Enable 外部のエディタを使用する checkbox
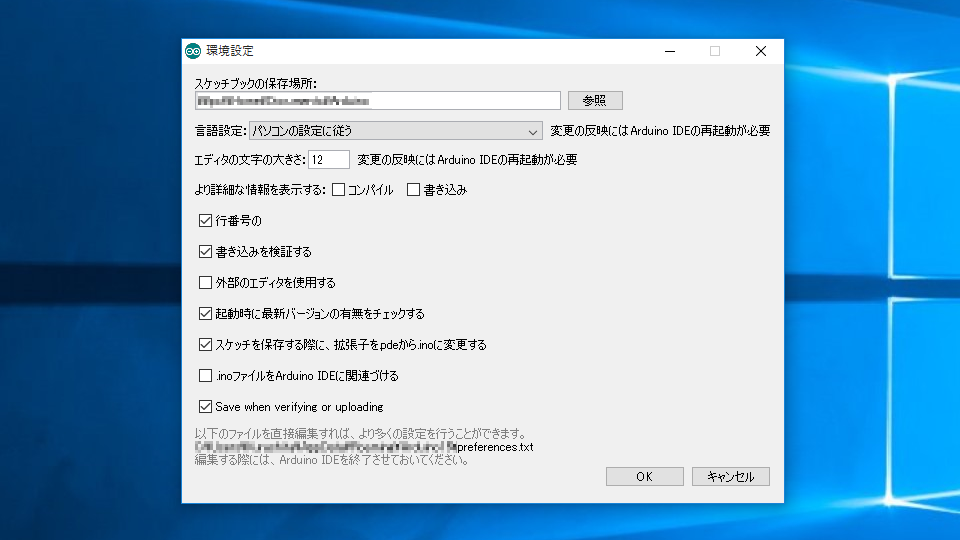 pos(205,282)
